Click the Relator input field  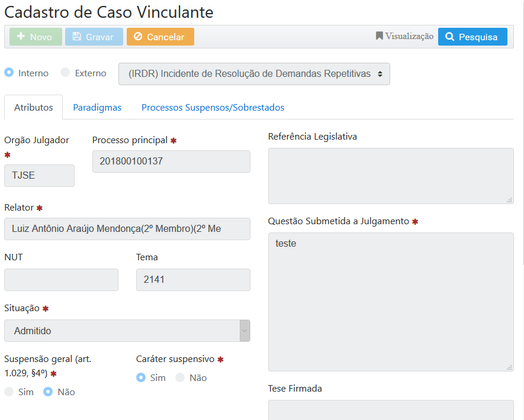pos(127,228)
